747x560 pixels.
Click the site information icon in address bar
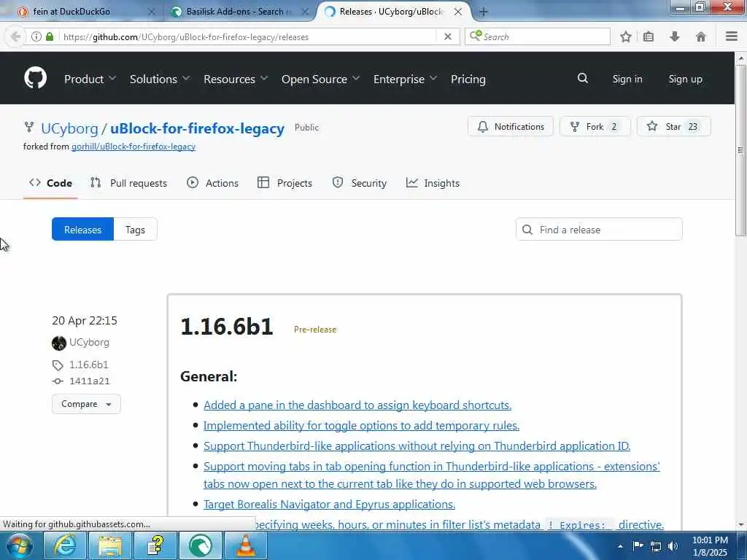point(36,36)
